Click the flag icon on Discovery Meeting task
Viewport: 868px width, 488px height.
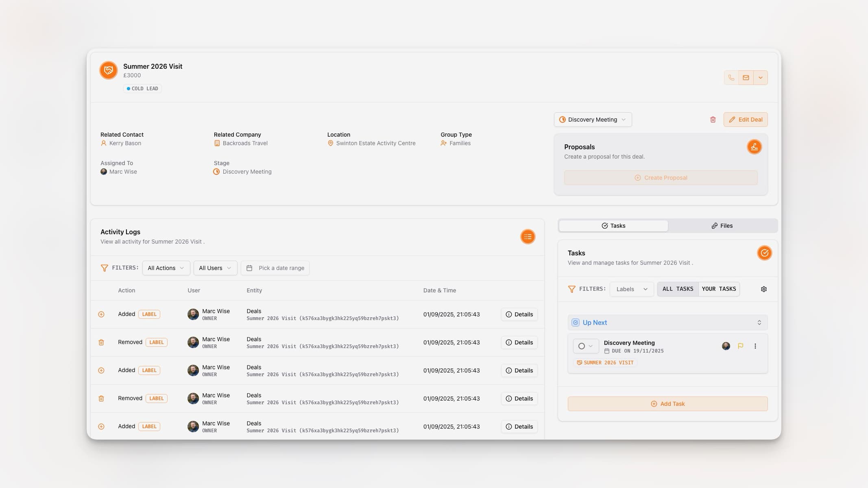740,346
